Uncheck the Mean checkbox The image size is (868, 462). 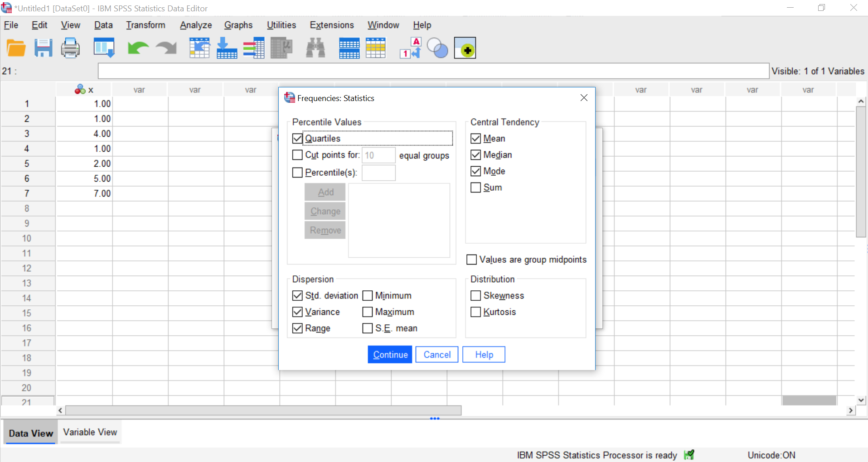[x=475, y=139]
